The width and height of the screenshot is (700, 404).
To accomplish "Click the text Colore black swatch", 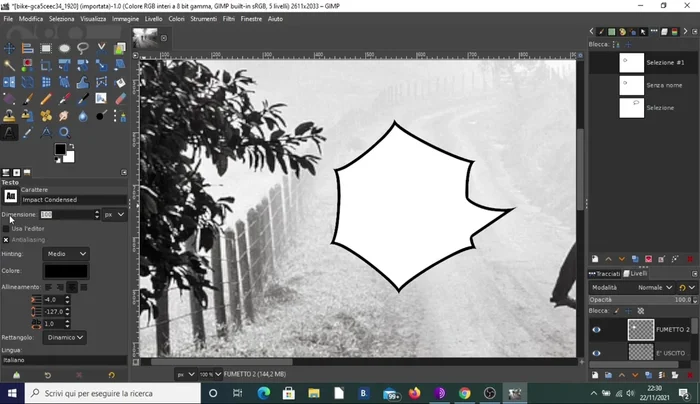I will 67,271.
